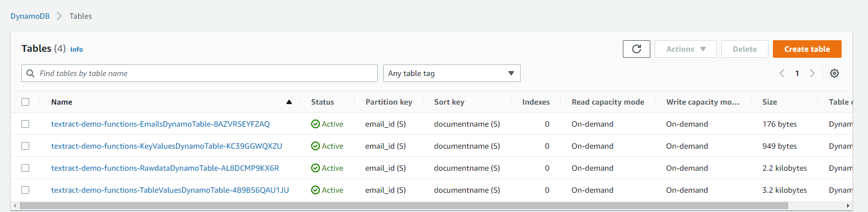Image resolution: width=868 pixels, height=212 pixels.
Task: Click the Partition key column header
Action: pyautogui.click(x=389, y=102)
